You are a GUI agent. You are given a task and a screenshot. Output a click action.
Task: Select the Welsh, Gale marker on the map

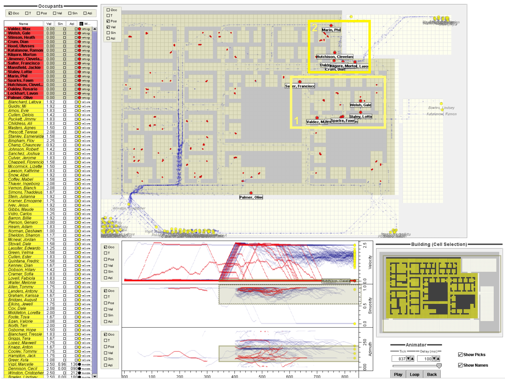(360, 101)
